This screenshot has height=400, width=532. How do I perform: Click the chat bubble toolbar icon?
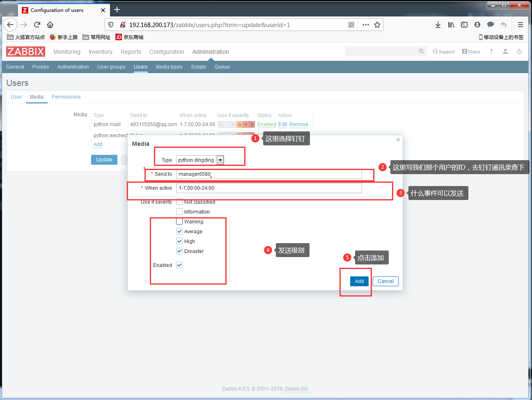(x=491, y=25)
